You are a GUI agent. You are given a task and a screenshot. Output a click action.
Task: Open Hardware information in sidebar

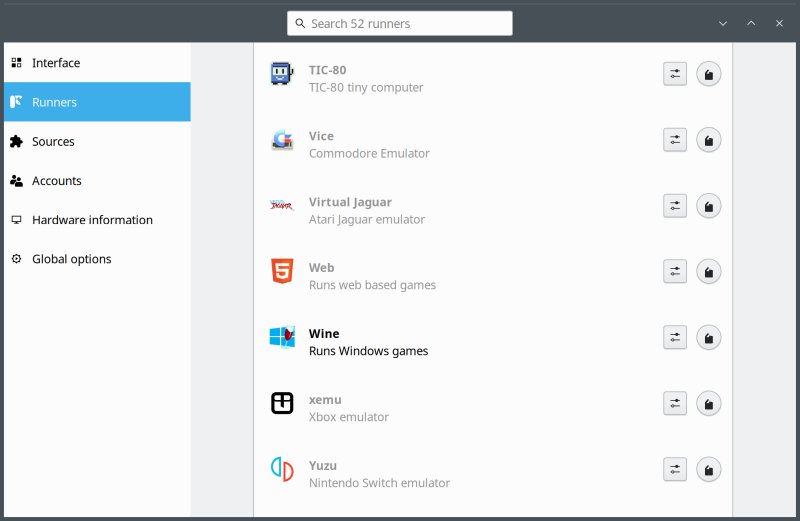click(x=92, y=220)
